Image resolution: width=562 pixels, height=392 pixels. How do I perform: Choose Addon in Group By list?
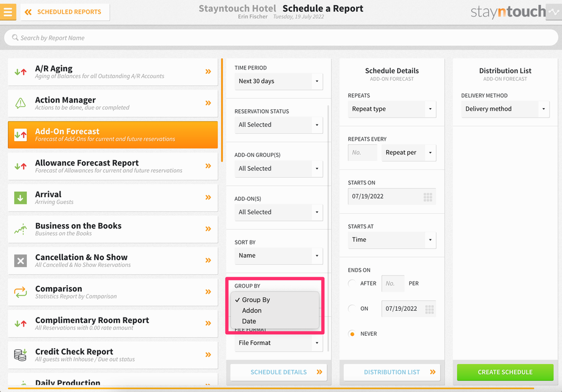pyautogui.click(x=275, y=311)
